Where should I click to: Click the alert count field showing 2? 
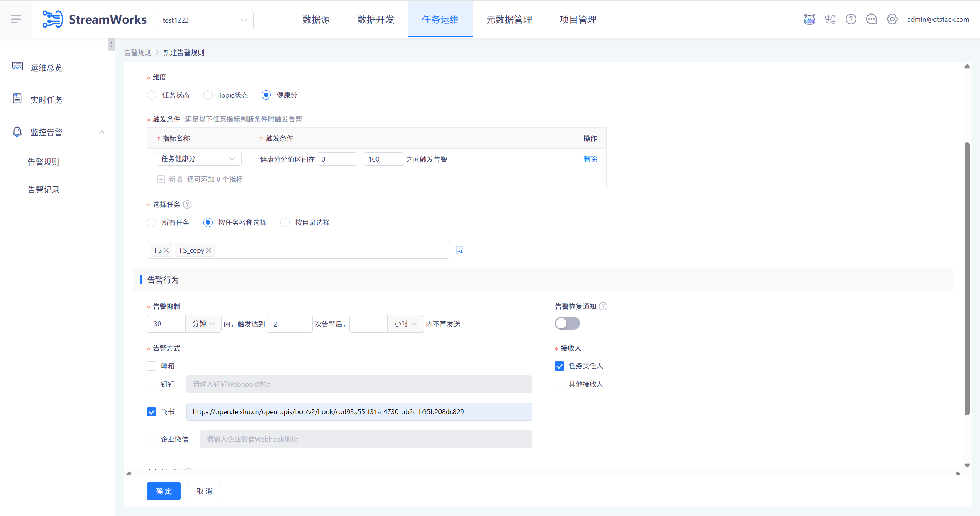[x=290, y=324]
